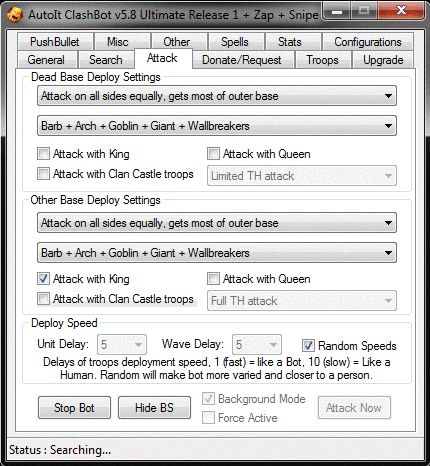
Task: Open the dead base troop composition dropdown
Action: point(217,126)
